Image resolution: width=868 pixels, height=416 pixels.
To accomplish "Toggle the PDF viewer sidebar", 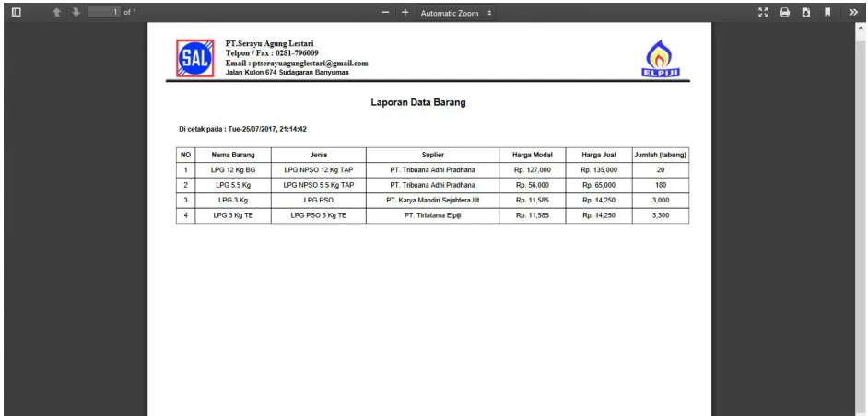I will 16,12.
